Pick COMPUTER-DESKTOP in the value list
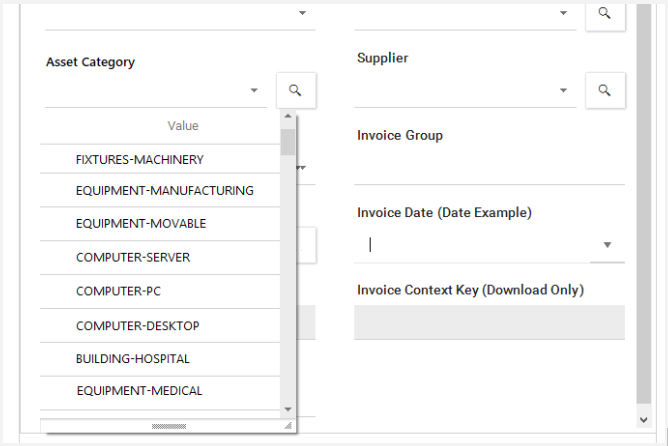The width and height of the screenshot is (668, 446). (x=160, y=326)
